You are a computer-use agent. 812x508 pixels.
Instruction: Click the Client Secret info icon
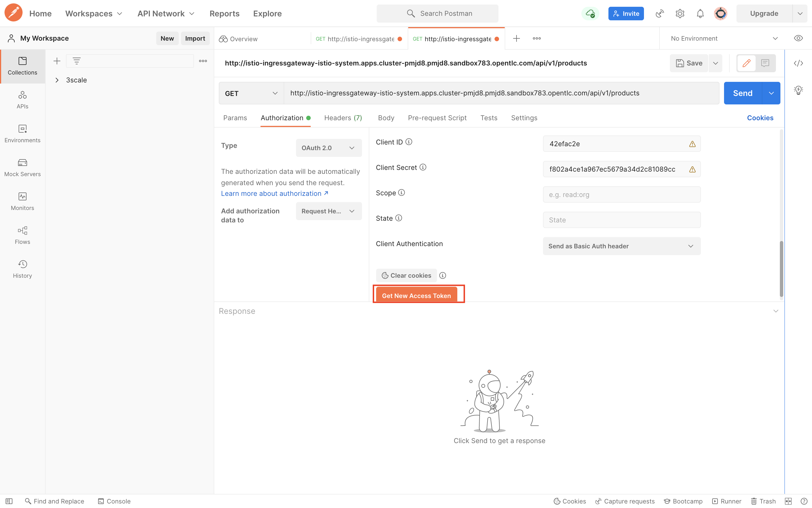[x=423, y=167]
